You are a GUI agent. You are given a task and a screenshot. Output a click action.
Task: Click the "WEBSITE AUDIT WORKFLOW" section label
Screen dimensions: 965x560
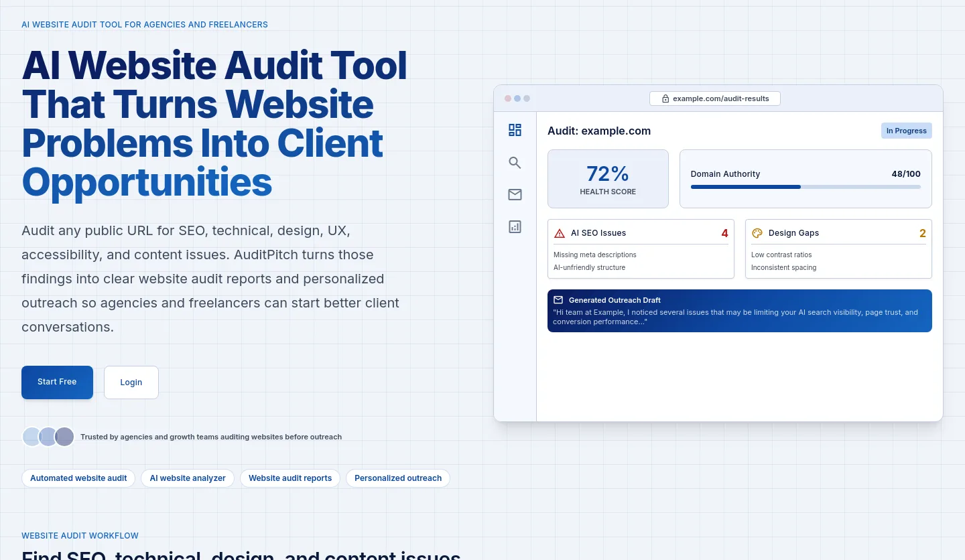pos(80,536)
